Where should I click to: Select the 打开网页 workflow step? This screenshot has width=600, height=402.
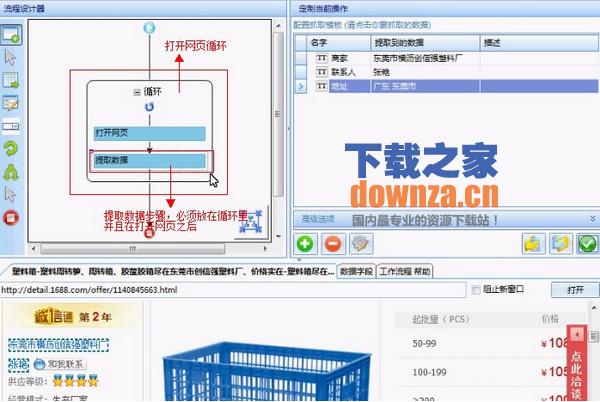tap(149, 133)
